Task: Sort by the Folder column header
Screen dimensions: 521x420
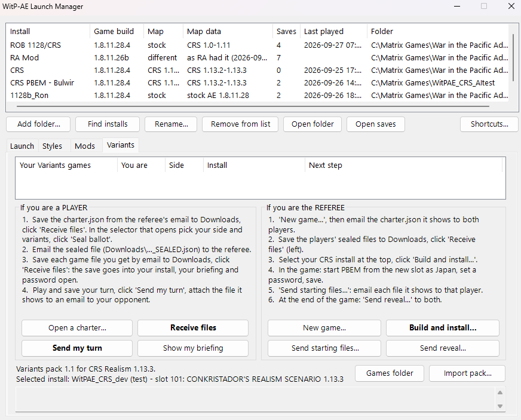Action: 437,32
